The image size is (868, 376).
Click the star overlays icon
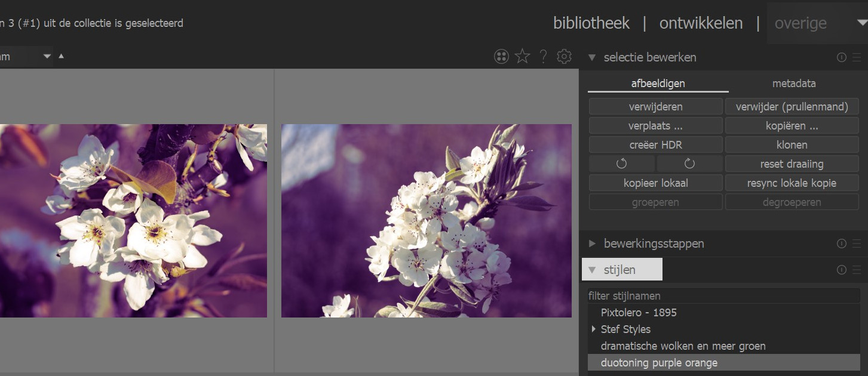(x=522, y=57)
